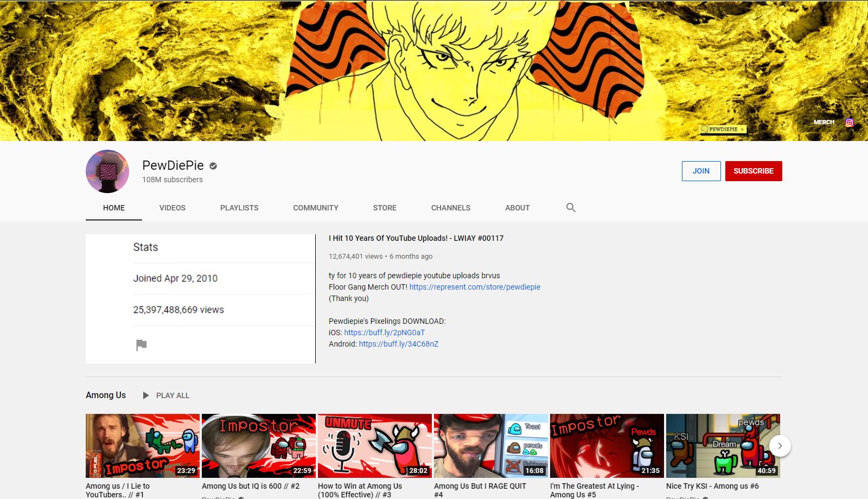This screenshot has height=499, width=868.
Task: Click the JOIN button
Action: pyautogui.click(x=701, y=171)
